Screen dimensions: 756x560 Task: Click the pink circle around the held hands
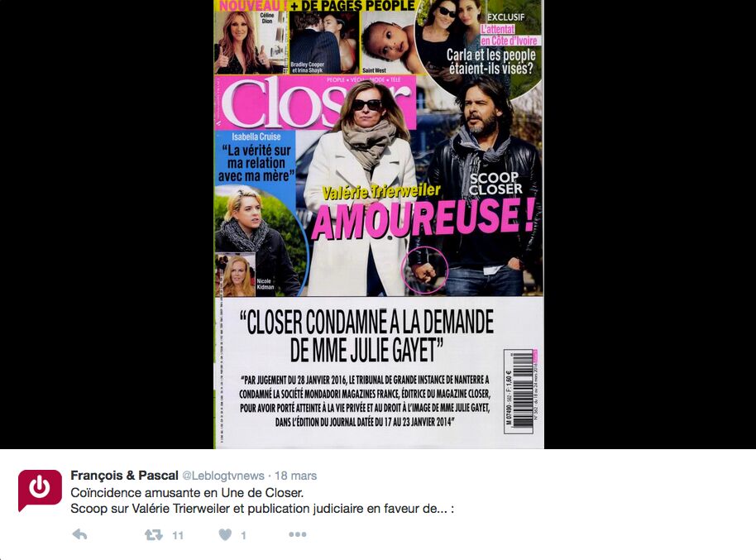pyautogui.click(x=425, y=270)
